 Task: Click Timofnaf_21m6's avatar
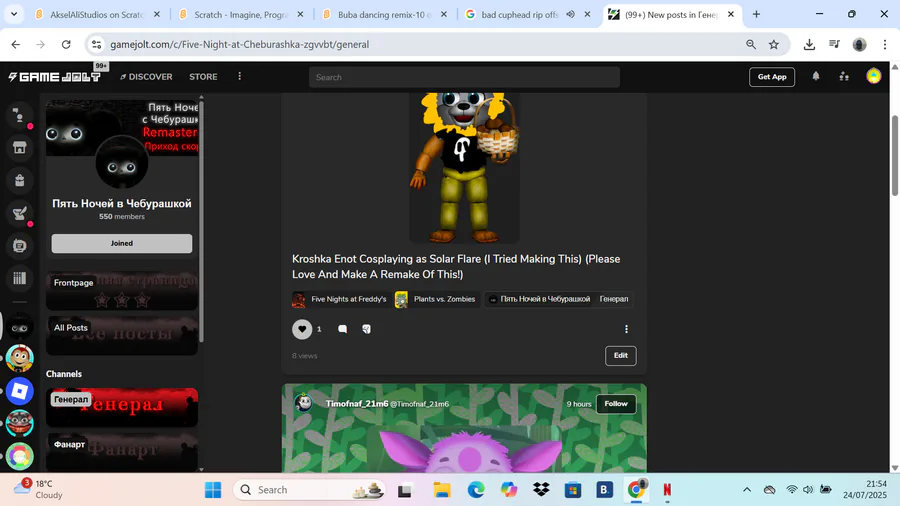click(304, 402)
